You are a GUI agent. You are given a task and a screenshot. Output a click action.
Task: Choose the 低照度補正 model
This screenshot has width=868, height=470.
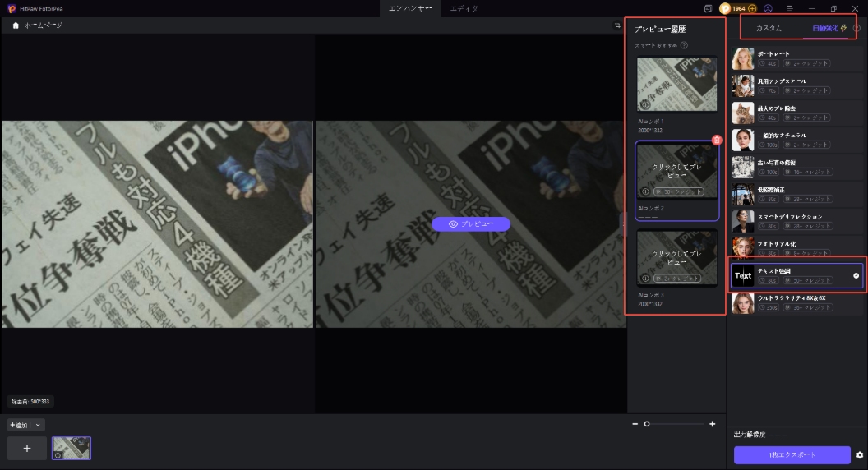click(x=796, y=194)
